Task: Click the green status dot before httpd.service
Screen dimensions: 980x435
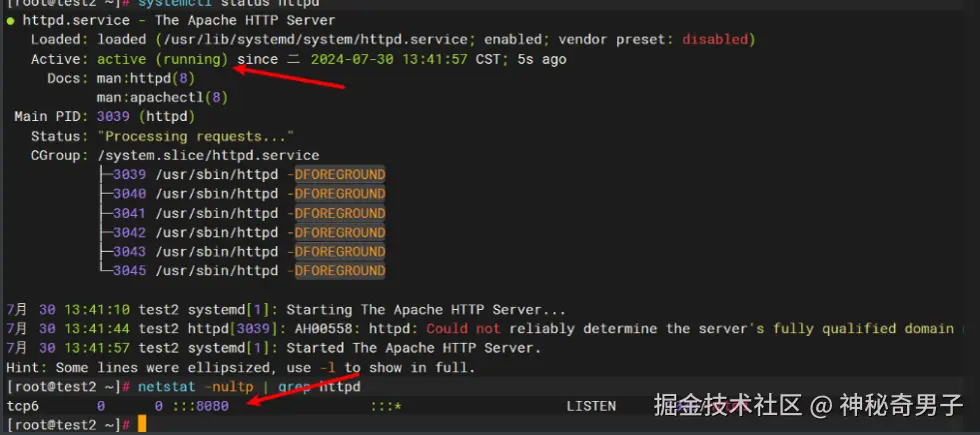Action: (x=11, y=21)
